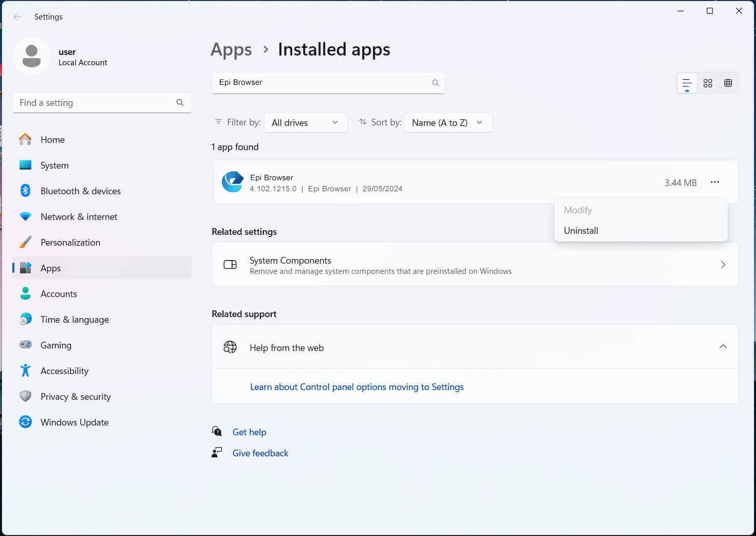Click the Get help link
The image size is (756, 536).
249,432
